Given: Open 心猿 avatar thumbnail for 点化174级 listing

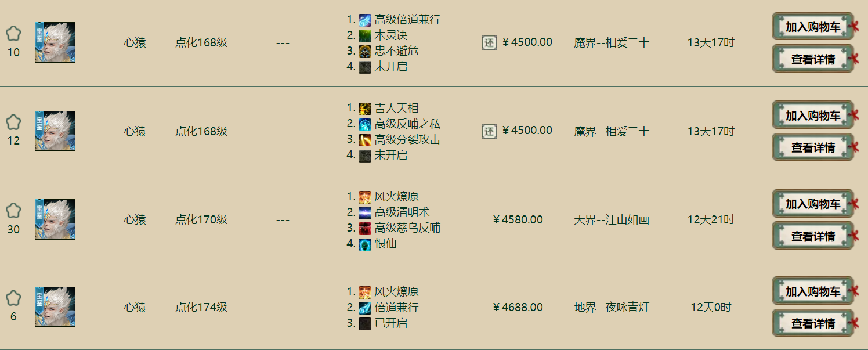Looking at the screenshot, I should pyautogui.click(x=55, y=307).
